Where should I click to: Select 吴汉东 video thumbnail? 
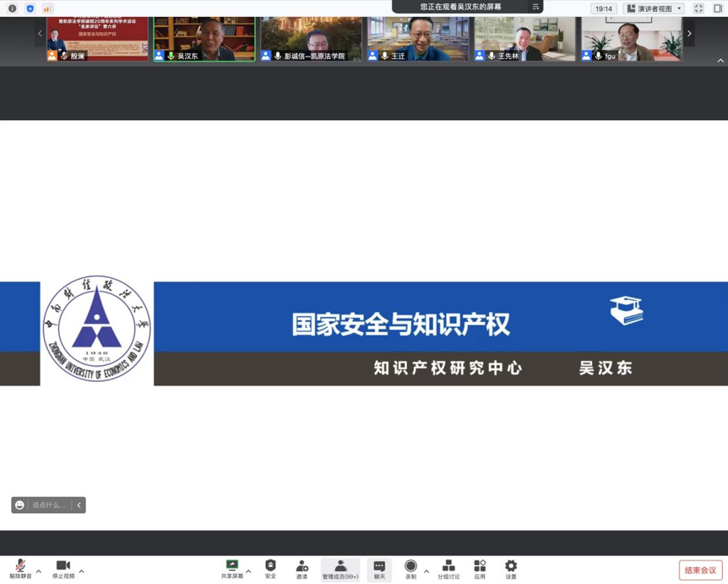(x=204, y=39)
